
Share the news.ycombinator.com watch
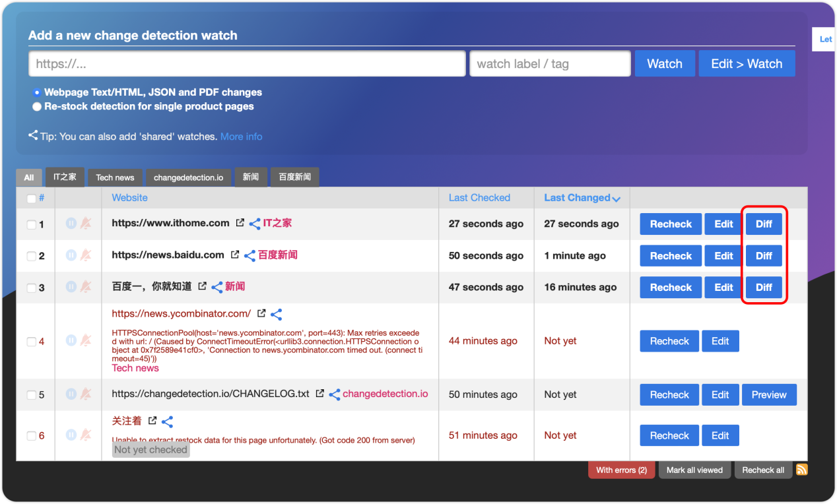276,313
